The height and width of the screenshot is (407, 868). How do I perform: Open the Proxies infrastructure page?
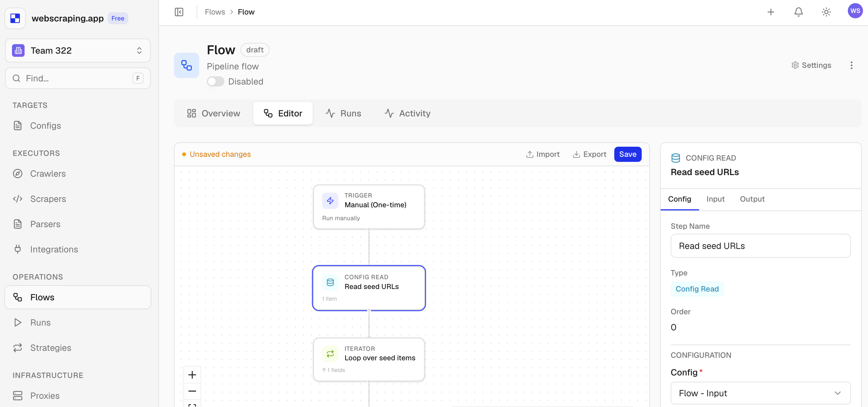(x=45, y=396)
